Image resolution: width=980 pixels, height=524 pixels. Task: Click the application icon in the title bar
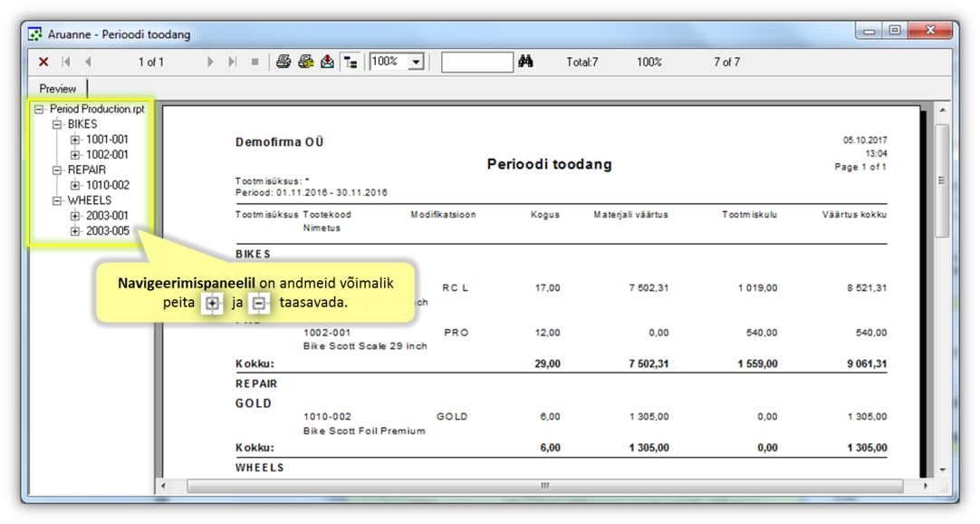35,34
